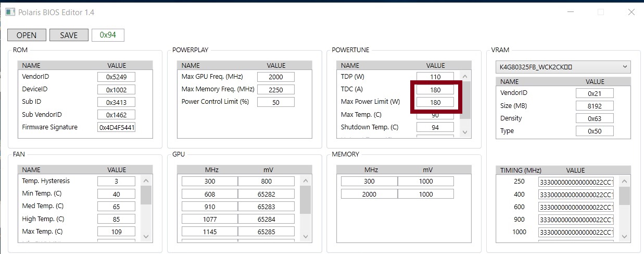Click the TIMING list scrollbar thumb
Viewport: 644px width, 254px height.
[x=625, y=196]
